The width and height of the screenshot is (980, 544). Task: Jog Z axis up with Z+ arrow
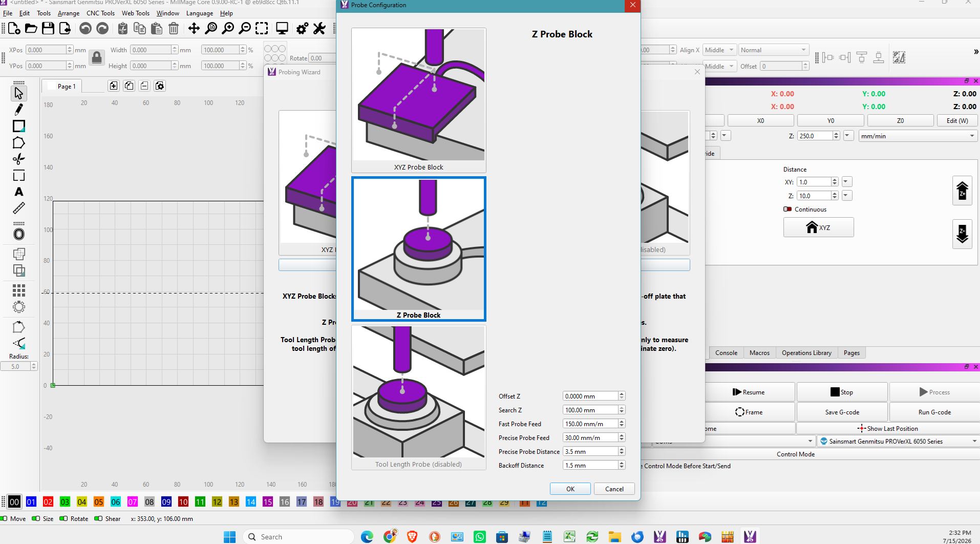[962, 191]
